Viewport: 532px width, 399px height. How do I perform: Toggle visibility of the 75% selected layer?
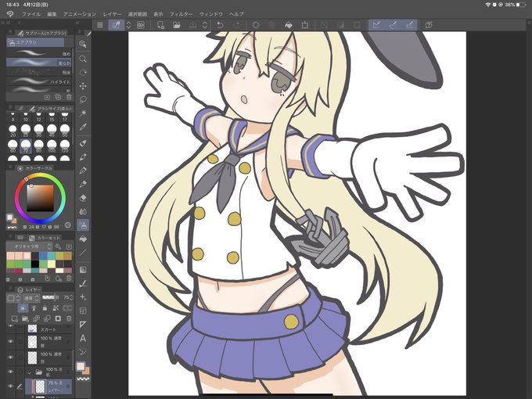click(10, 386)
